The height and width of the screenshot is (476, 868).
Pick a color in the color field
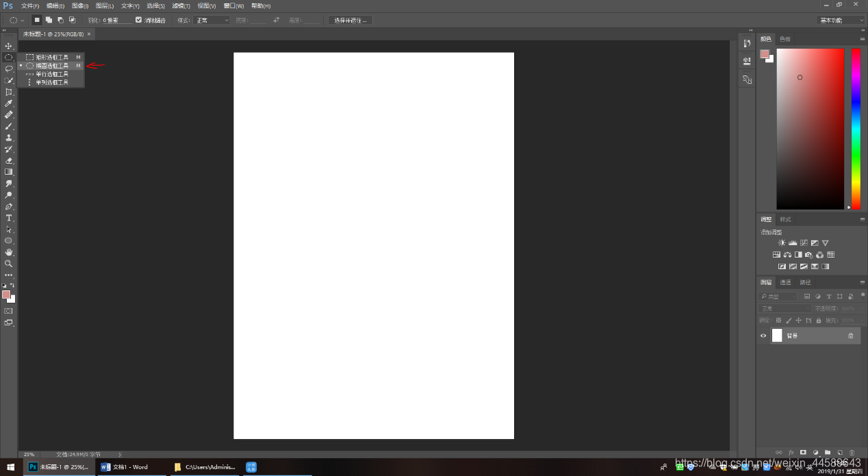pos(810,129)
